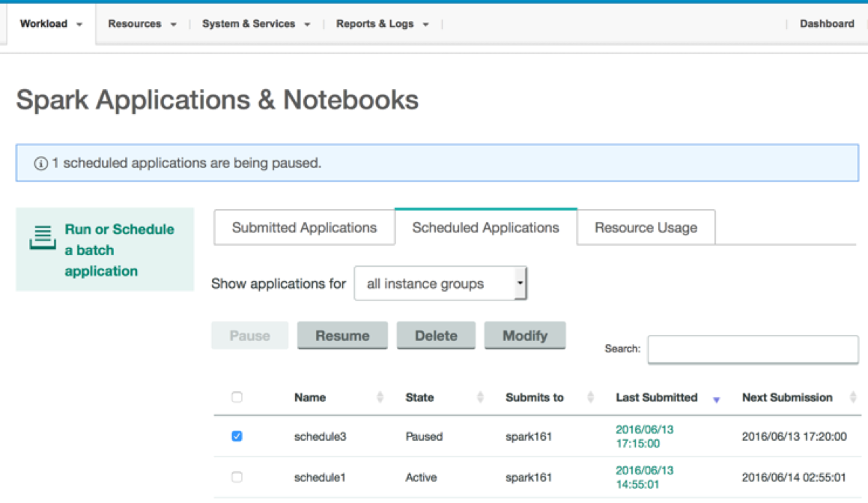
Task: Click the Next Submission column header
Action: [787, 397]
